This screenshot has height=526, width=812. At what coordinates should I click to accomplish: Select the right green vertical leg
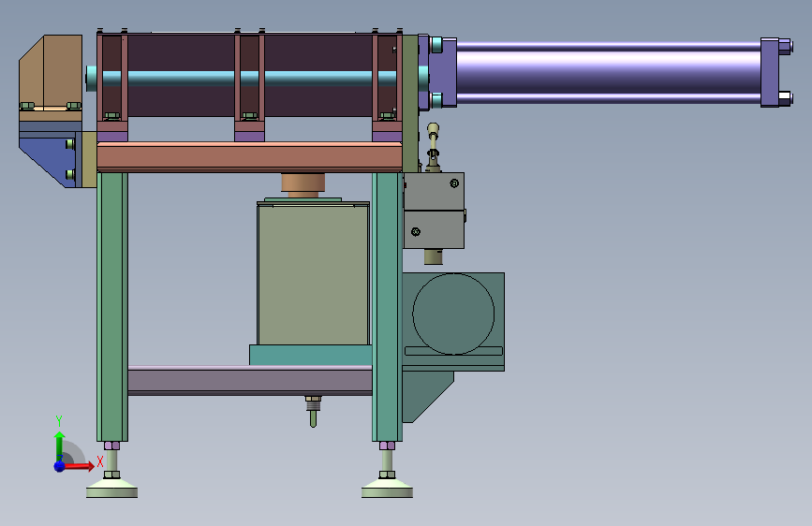387,306
